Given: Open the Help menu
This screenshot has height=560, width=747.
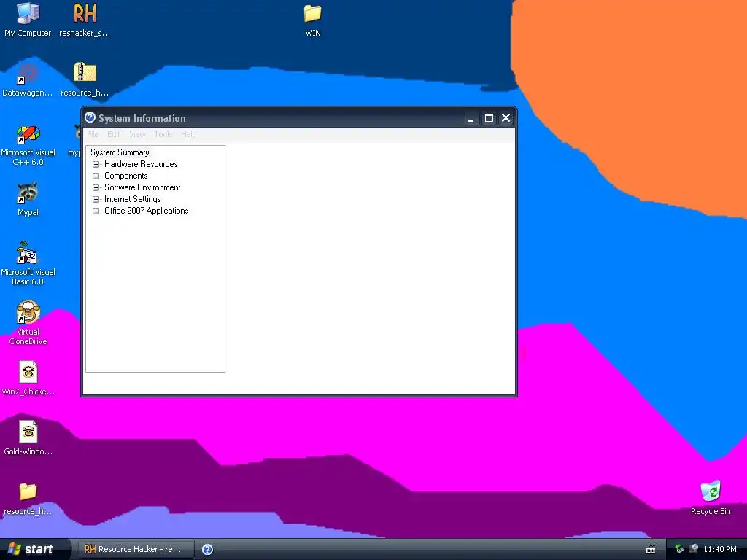Looking at the screenshot, I should coord(188,134).
